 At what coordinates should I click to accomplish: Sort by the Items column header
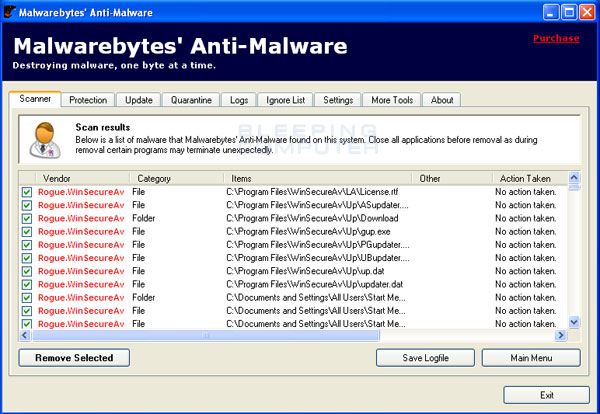(318, 178)
